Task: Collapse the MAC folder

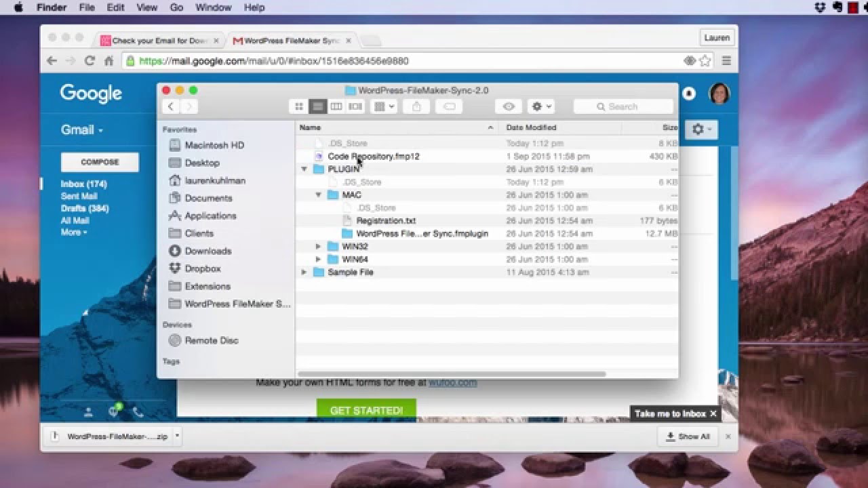Action: [x=319, y=195]
